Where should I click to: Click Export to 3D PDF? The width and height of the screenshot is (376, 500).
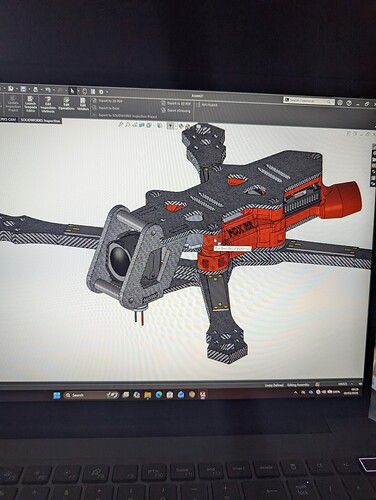click(x=176, y=104)
